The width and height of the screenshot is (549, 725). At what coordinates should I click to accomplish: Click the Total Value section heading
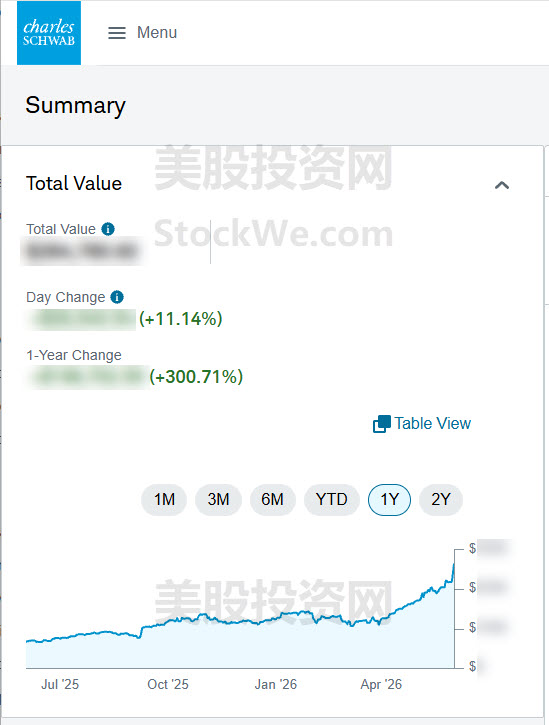point(74,184)
